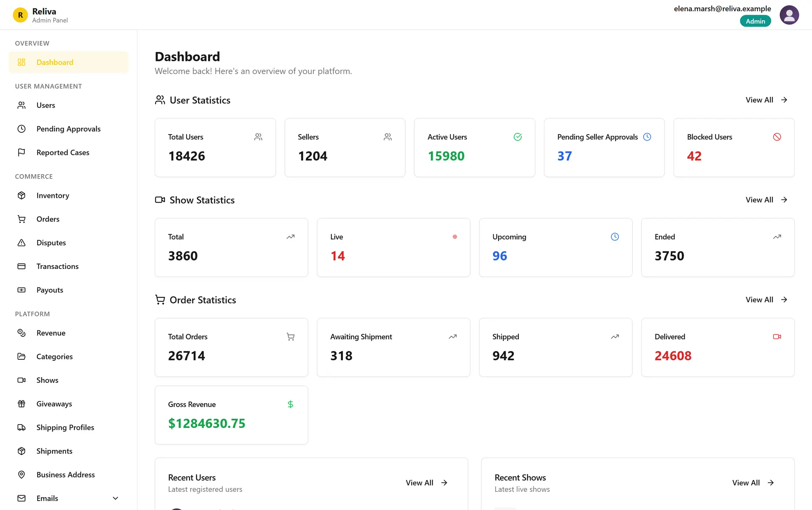Click the Shipping Profiles truck icon
The height and width of the screenshot is (510, 812).
[x=22, y=428]
